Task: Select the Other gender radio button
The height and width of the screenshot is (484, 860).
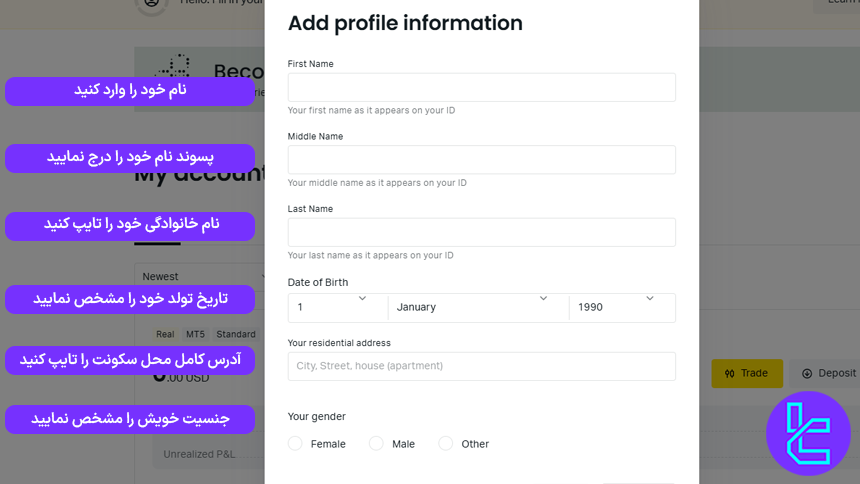Action: (446, 443)
